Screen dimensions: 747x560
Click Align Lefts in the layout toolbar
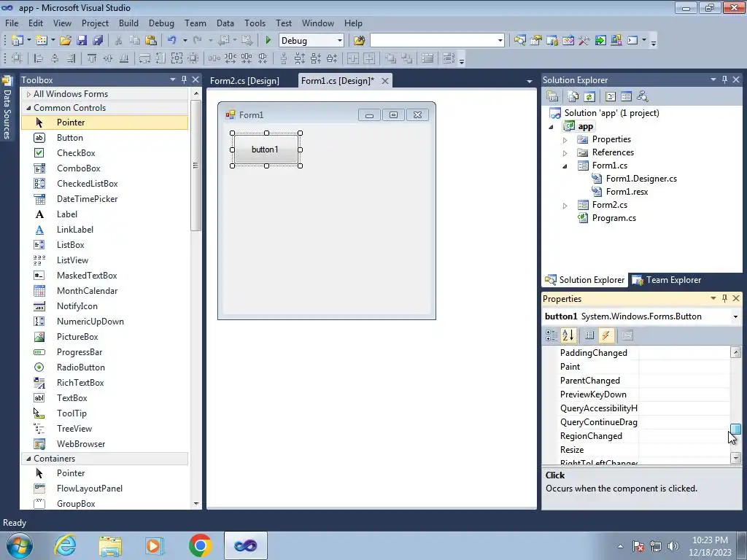pyautogui.click(x=39, y=58)
